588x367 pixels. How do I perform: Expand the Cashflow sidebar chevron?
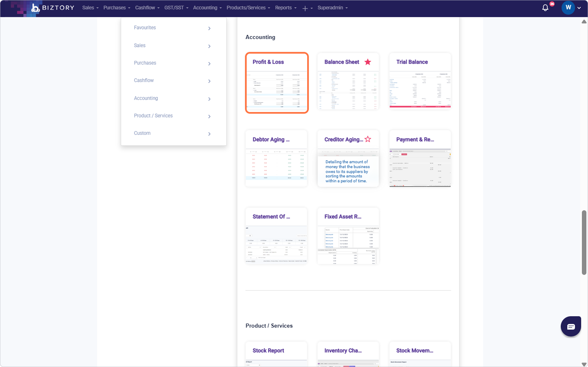(209, 81)
